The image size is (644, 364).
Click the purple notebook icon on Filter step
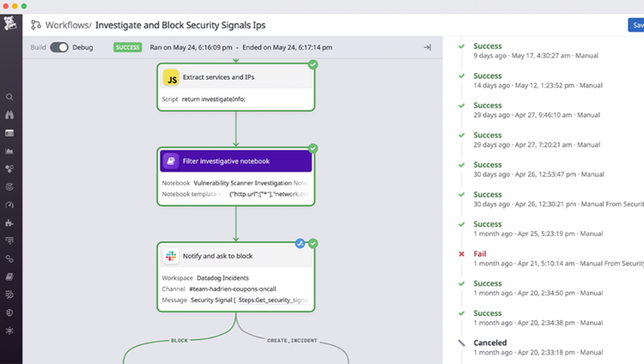[x=171, y=161]
